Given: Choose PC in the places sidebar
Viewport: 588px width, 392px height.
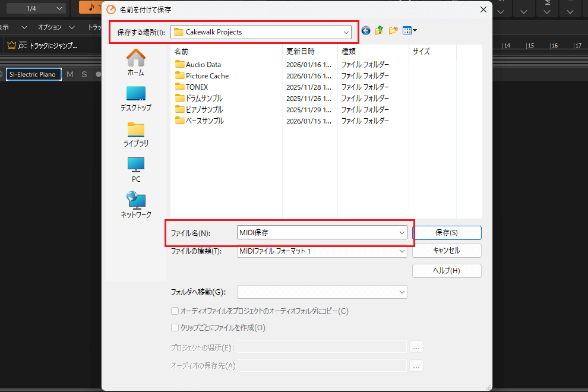Looking at the screenshot, I should click(136, 169).
